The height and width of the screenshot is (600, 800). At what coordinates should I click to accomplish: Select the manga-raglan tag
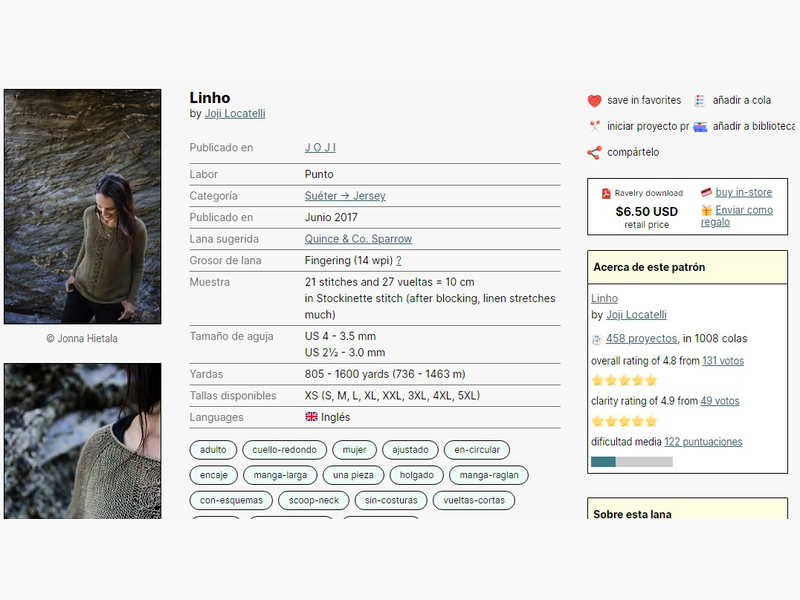tap(488, 475)
